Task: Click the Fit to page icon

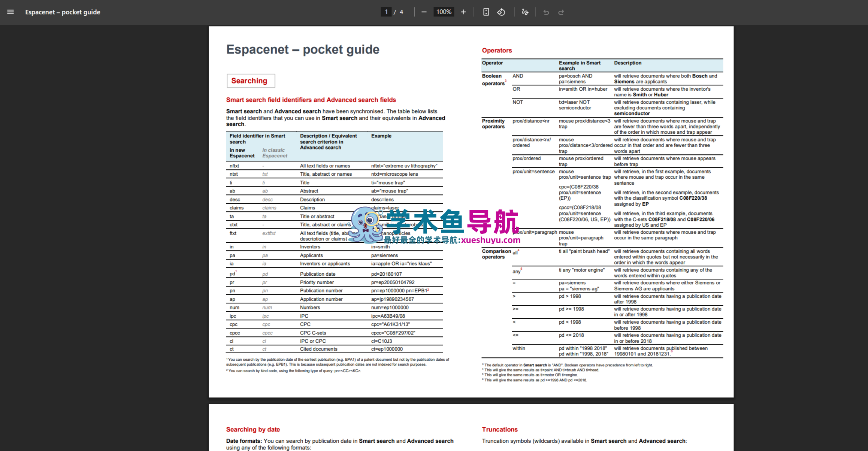Action: tap(486, 12)
